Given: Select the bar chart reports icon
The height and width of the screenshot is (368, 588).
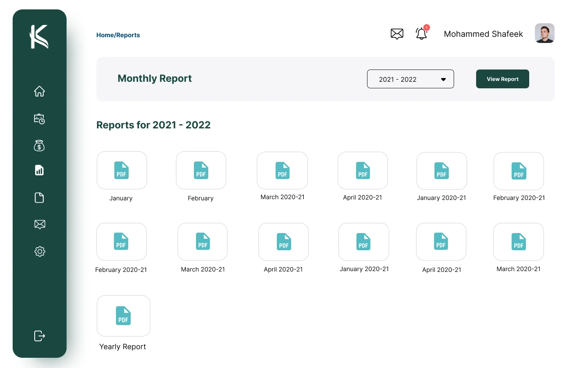Looking at the screenshot, I should click(x=39, y=170).
